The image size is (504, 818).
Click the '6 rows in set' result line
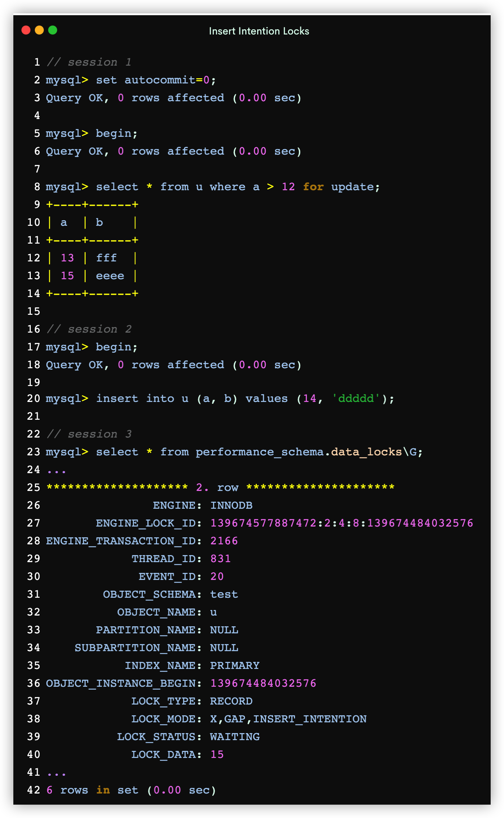click(x=131, y=790)
